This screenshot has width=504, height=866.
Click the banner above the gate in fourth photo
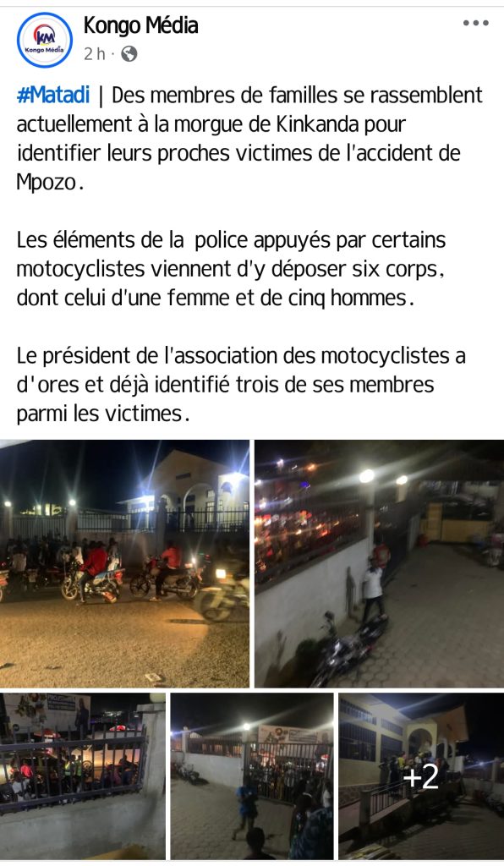tap(294, 735)
